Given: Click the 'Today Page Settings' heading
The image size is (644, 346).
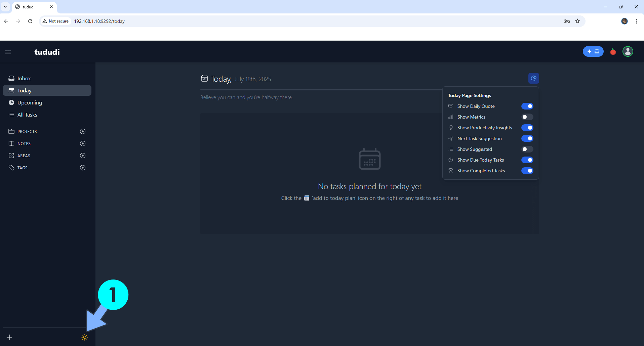Looking at the screenshot, I should pyautogui.click(x=470, y=95).
